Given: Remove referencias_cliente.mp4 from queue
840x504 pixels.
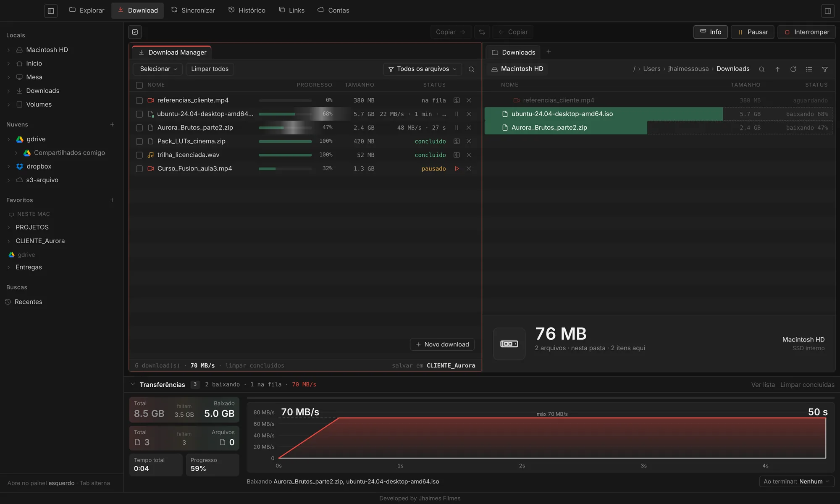Looking at the screenshot, I should [x=469, y=100].
